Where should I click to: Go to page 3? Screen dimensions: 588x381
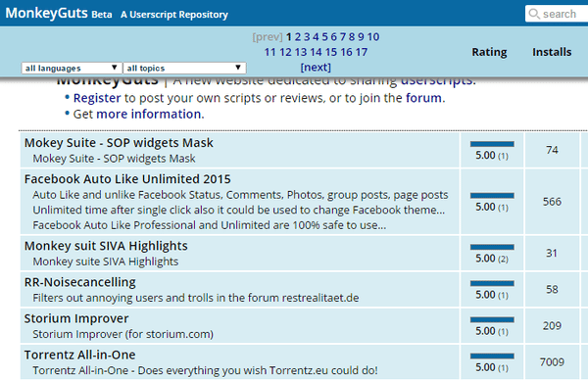(307, 36)
